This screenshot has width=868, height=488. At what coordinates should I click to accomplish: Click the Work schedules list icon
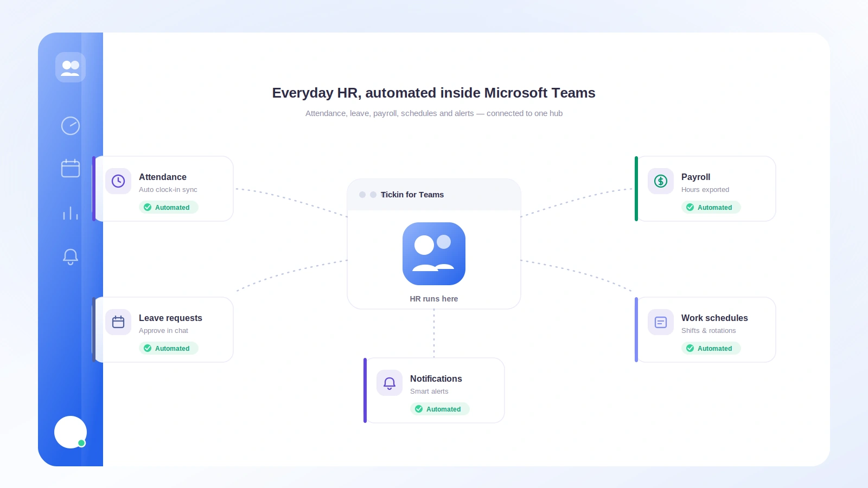(x=661, y=322)
